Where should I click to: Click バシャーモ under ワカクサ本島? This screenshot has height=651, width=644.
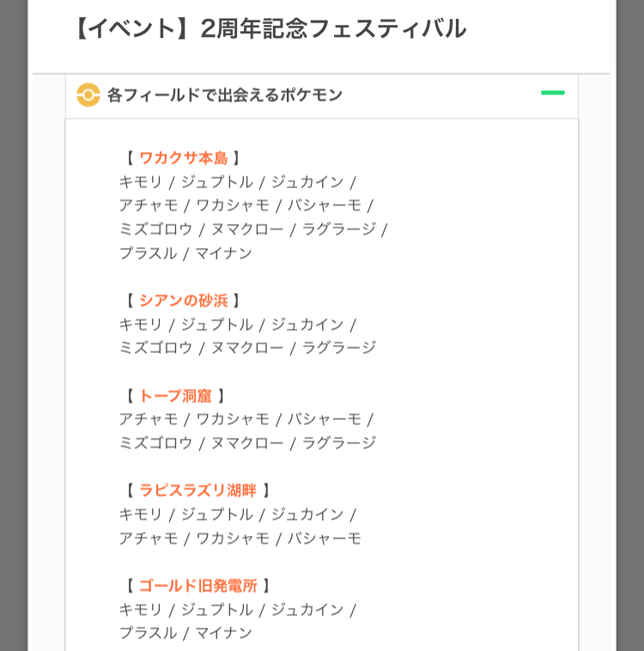pyautogui.click(x=325, y=205)
